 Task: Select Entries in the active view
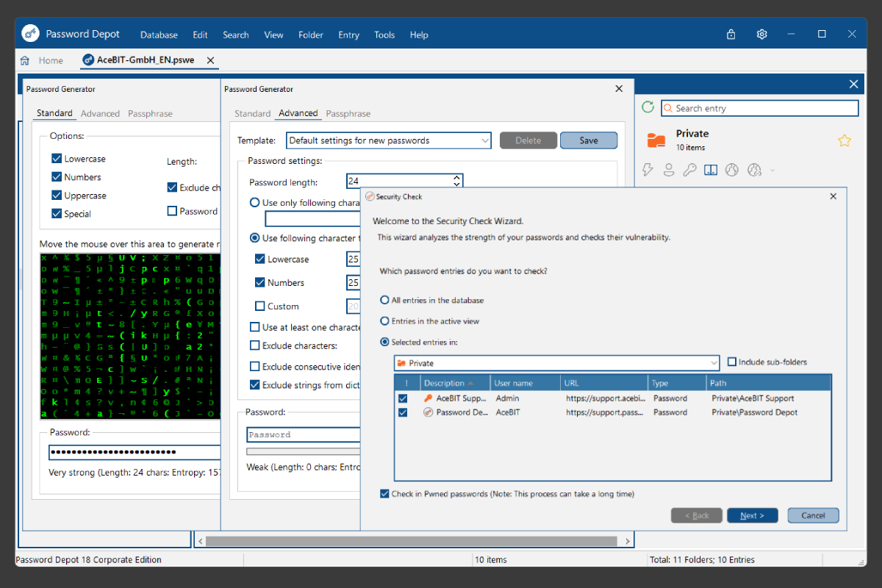pos(384,321)
